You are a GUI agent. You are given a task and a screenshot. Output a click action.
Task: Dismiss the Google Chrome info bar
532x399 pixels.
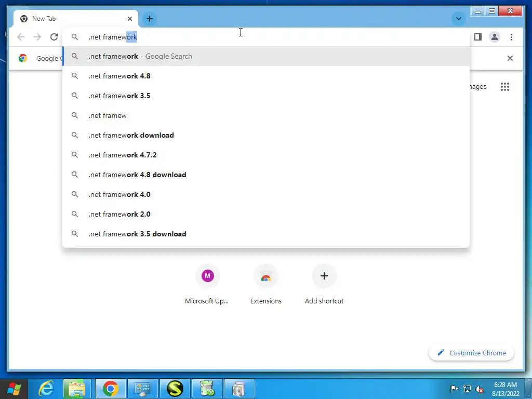point(510,58)
